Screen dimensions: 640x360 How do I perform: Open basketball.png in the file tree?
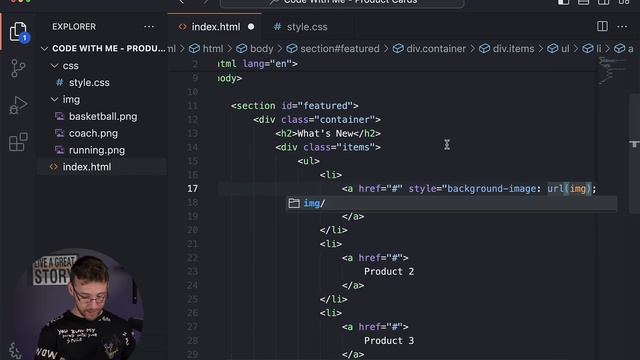click(x=103, y=116)
